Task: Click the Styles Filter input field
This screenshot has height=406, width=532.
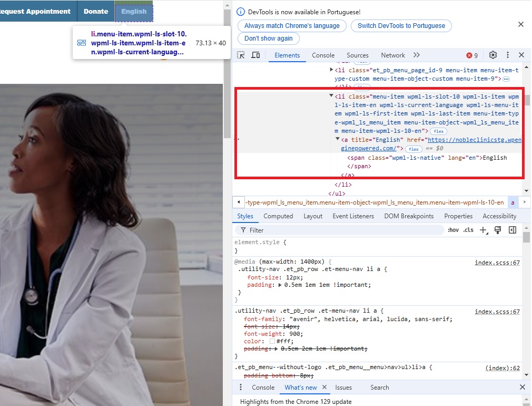Action: coord(339,230)
